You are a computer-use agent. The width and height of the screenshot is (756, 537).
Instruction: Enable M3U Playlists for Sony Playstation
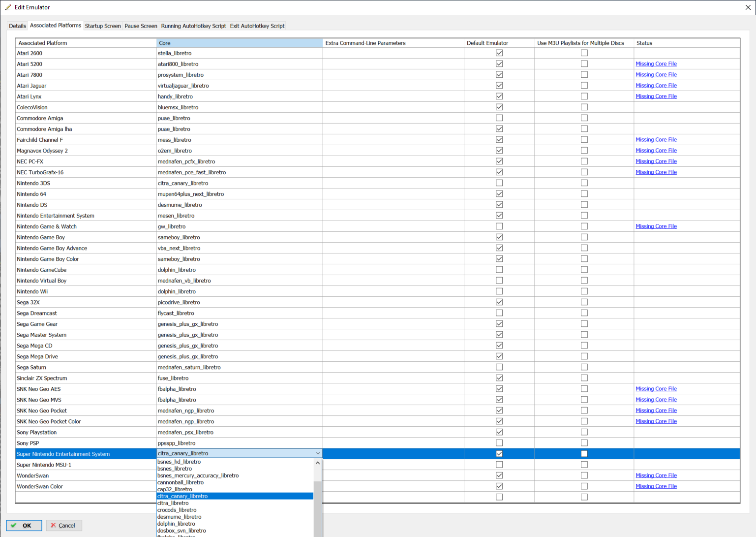(584, 432)
